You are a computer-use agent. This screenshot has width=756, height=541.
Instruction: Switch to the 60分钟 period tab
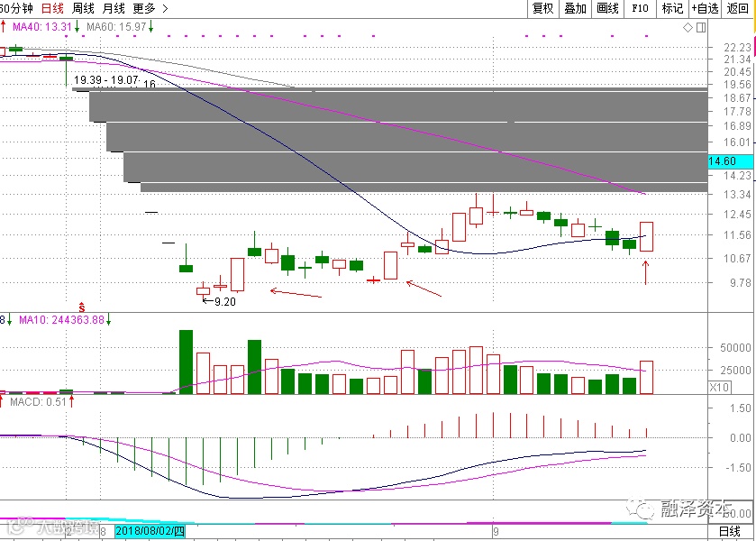[17, 9]
